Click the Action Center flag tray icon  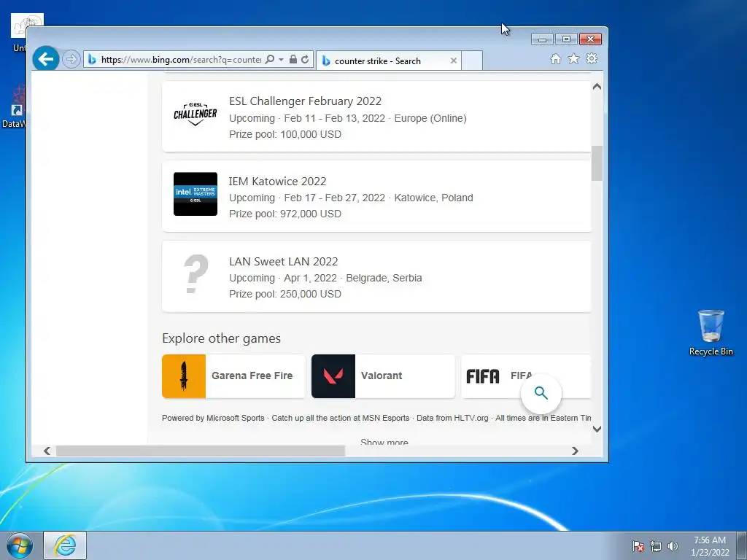[638, 546]
